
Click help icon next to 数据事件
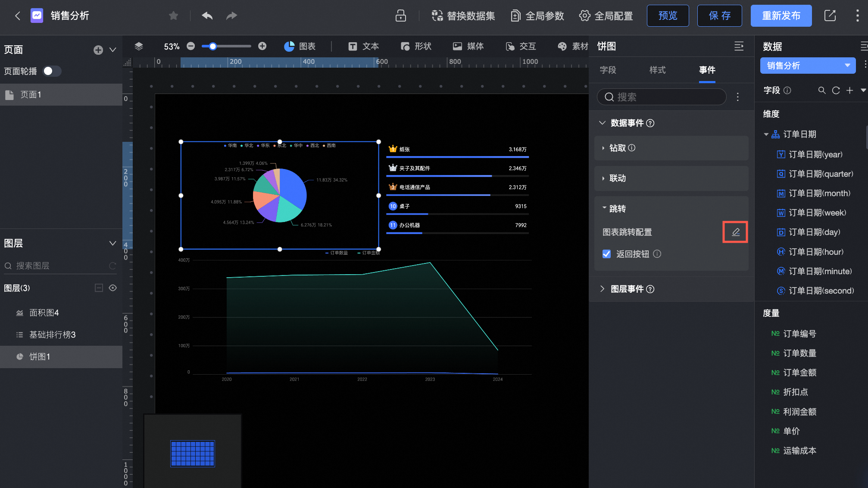point(650,123)
